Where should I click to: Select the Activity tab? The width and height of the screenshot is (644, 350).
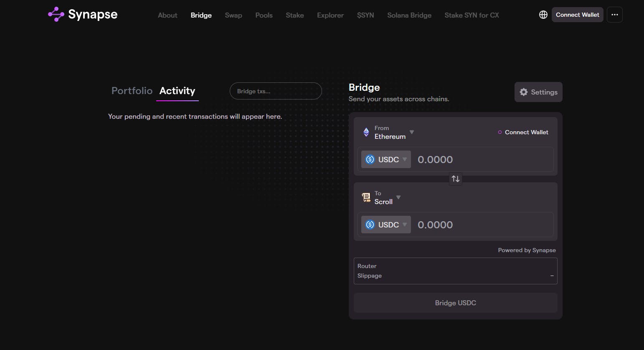click(177, 91)
